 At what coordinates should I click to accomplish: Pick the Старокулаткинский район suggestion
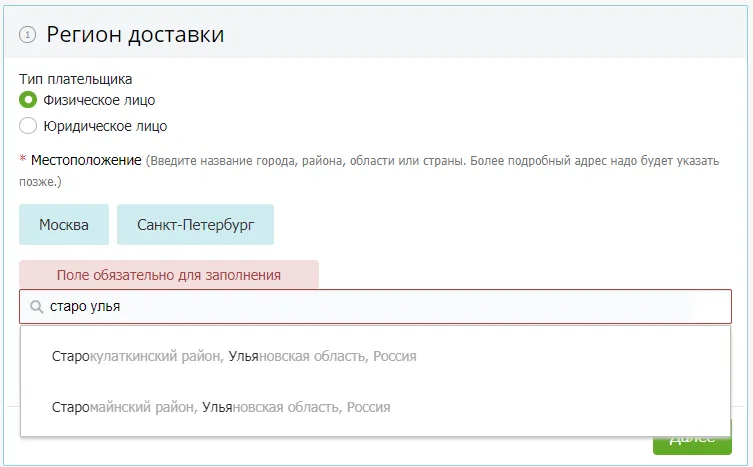pyautogui.click(x=138, y=356)
